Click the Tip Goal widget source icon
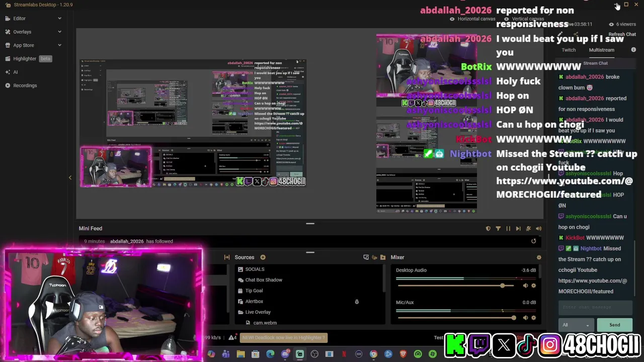Image resolution: width=644 pixels, height=362 pixels. point(240,291)
